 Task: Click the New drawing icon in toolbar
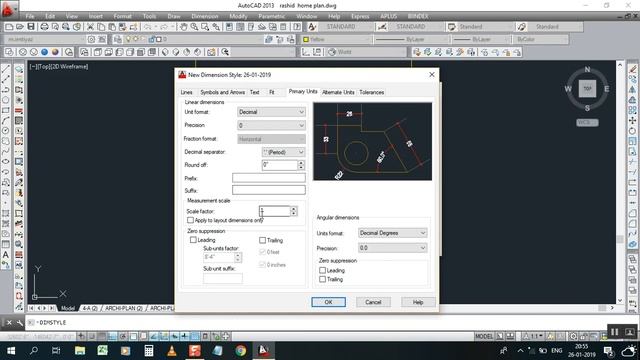click(x=9, y=27)
